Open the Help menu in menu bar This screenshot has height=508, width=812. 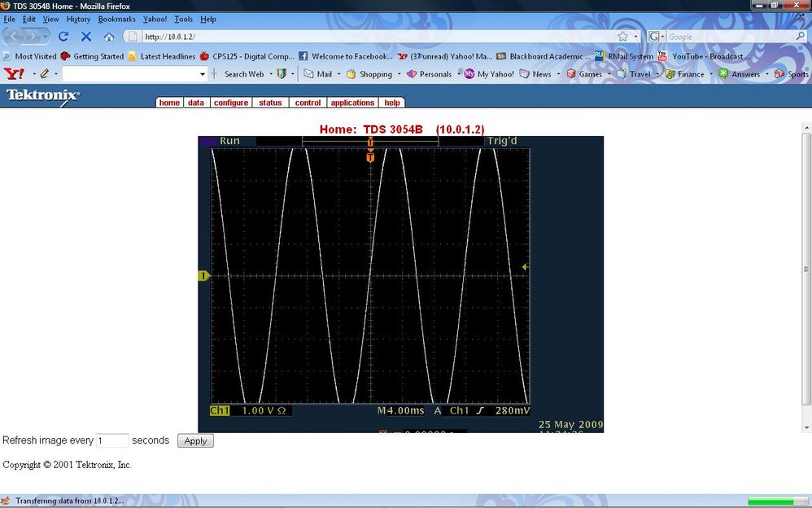click(208, 20)
